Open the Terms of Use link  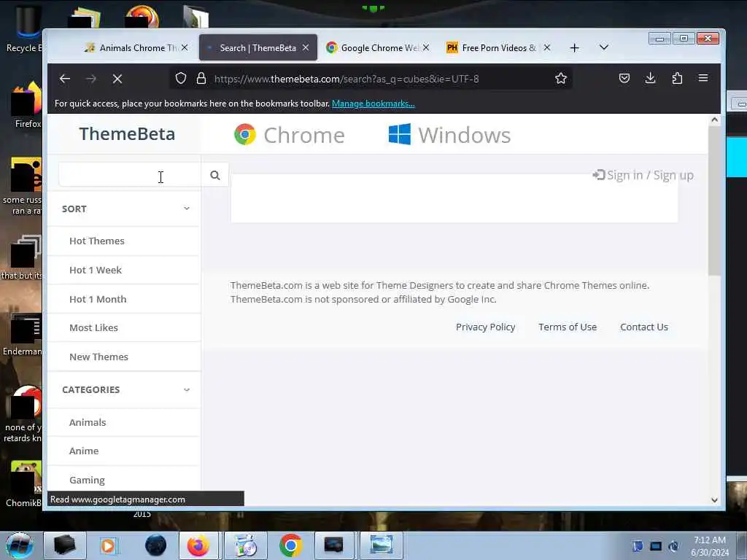tap(568, 327)
